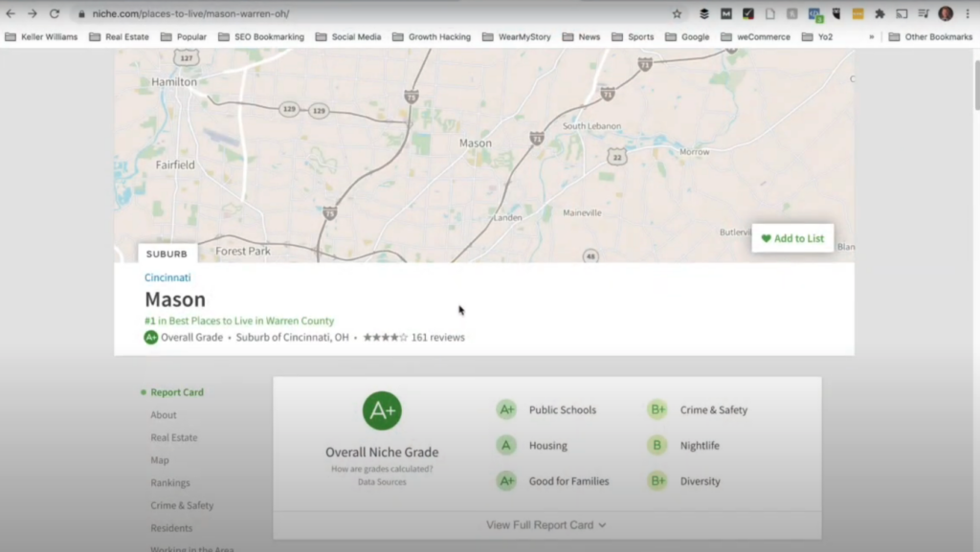Screen dimensions: 980x552
Task: Click the B+ Crime & Safety badge
Action: point(657,409)
